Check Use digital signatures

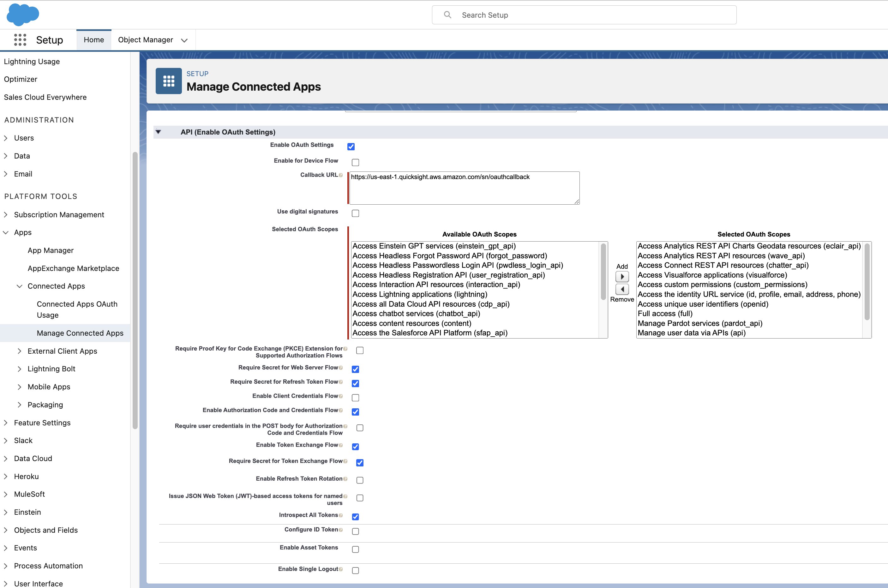(x=356, y=213)
